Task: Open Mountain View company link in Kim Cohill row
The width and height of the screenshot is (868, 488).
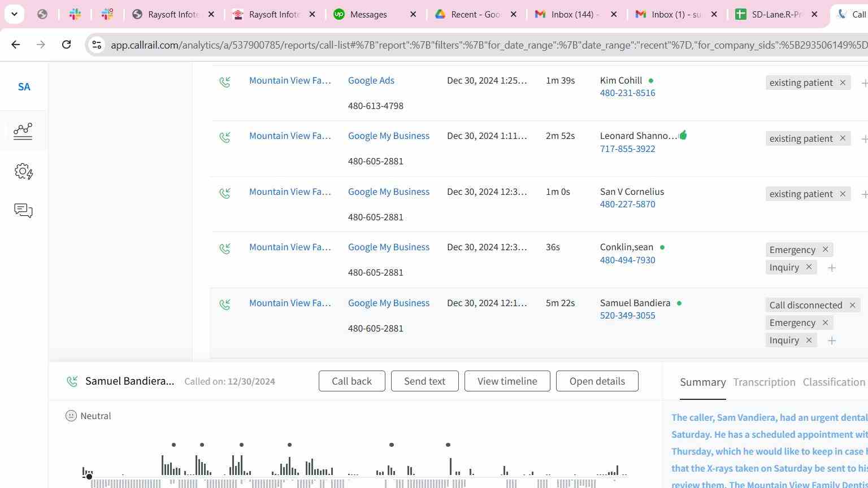Action: click(x=290, y=81)
